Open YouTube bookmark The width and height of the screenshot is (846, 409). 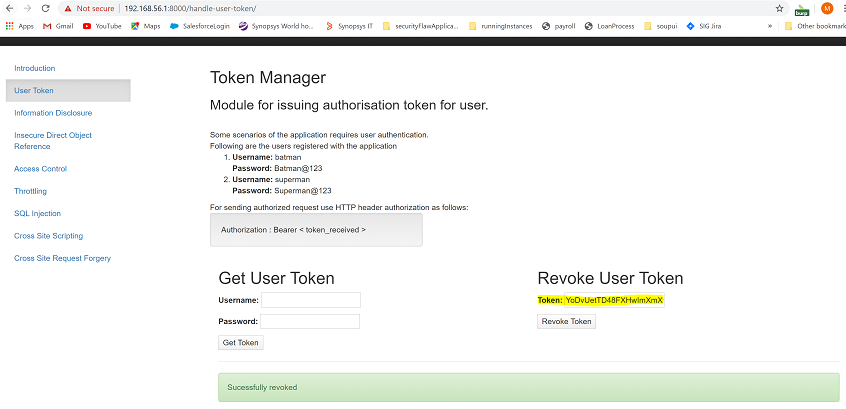(101, 26)
